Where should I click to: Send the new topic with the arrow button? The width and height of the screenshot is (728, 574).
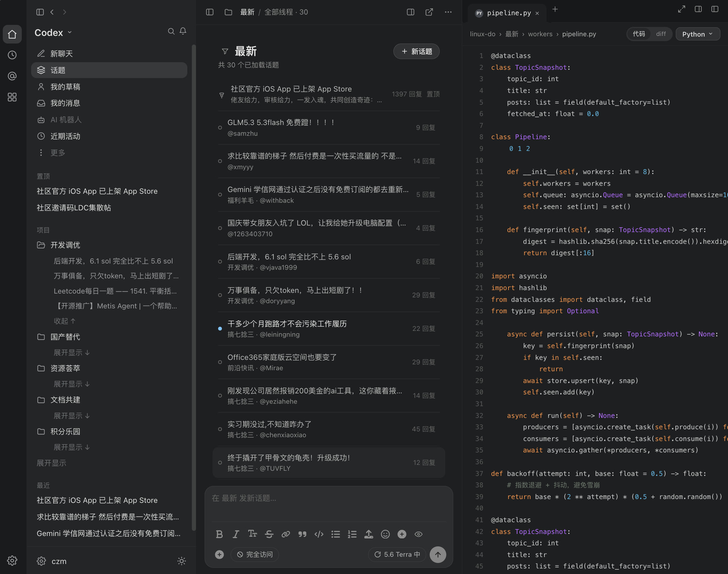(x=438, y=555)
